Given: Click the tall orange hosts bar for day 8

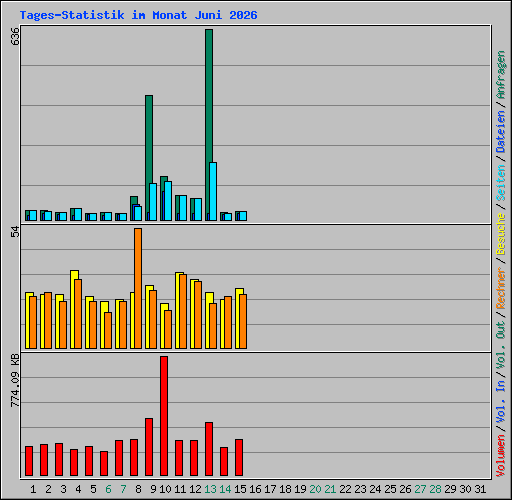Looking at the screenshot, I should [138, 289].
